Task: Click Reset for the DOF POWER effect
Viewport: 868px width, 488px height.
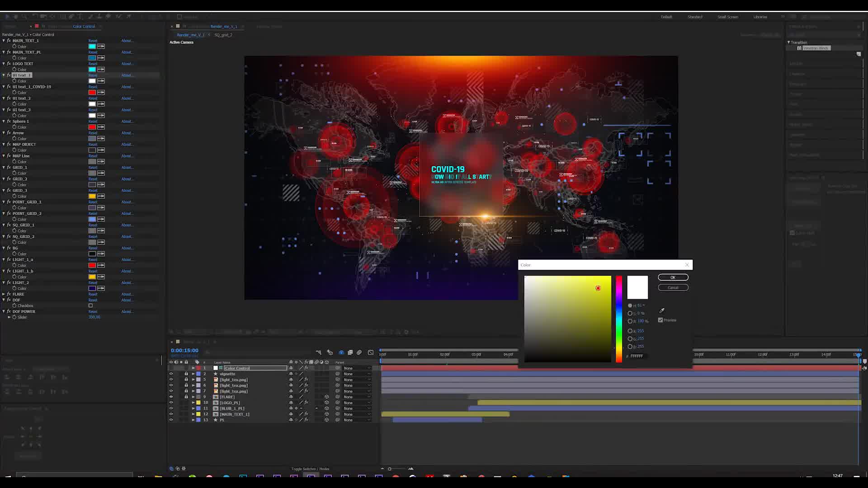Action: coord(93,311)
